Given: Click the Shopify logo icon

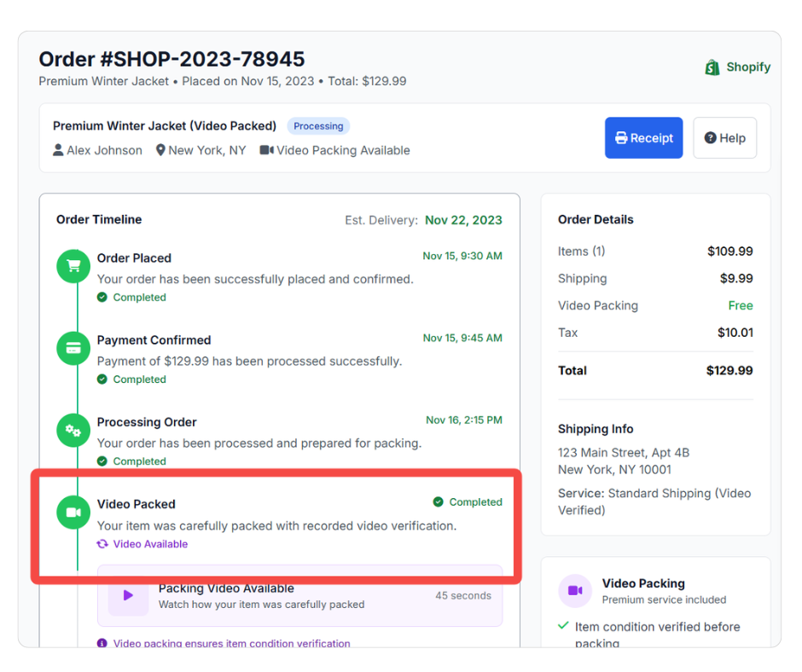Looking at the screenshot, I should click(712, 67).
